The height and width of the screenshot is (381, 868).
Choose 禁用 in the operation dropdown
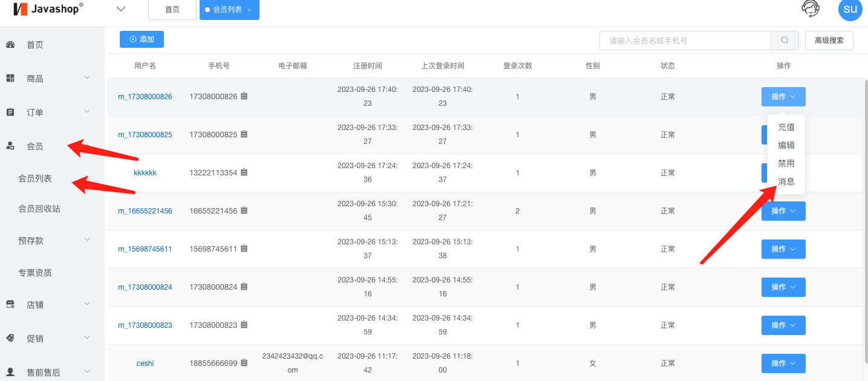click(786, 163)
